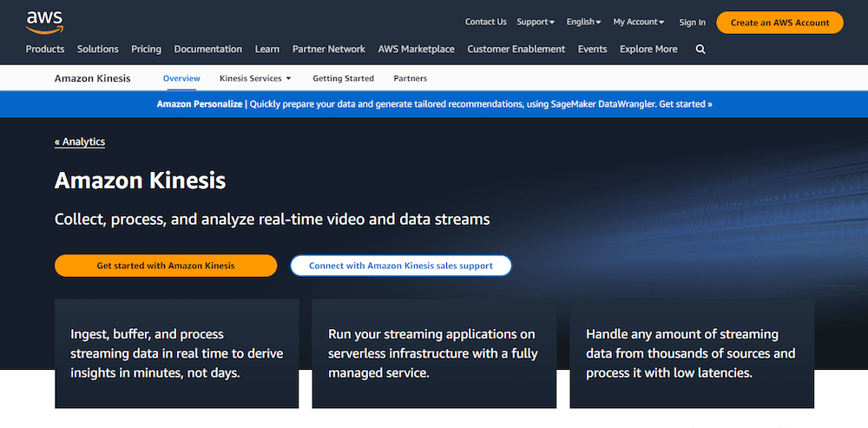Click the 'Collect, process, and analyze' subtitle
868x428 pixels.
273,220
